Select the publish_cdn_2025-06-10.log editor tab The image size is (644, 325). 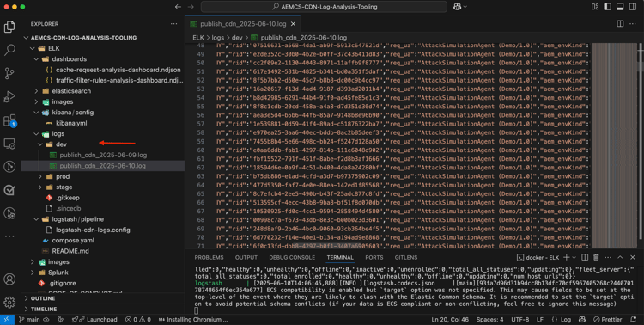[242, 24]
